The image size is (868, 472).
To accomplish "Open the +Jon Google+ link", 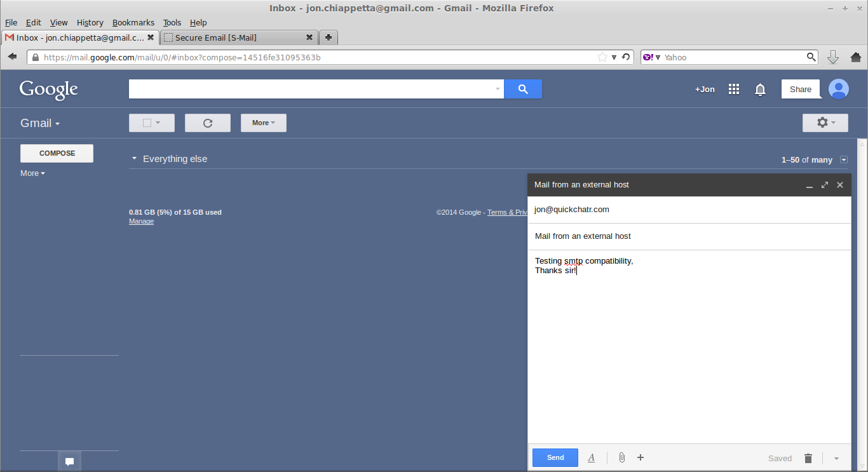I will tap(705, 90).
